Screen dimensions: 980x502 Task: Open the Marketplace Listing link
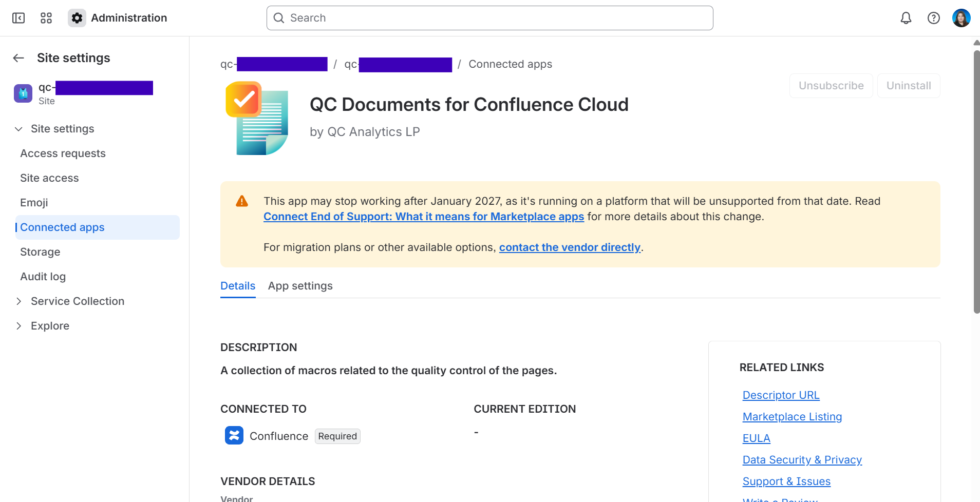792,417
